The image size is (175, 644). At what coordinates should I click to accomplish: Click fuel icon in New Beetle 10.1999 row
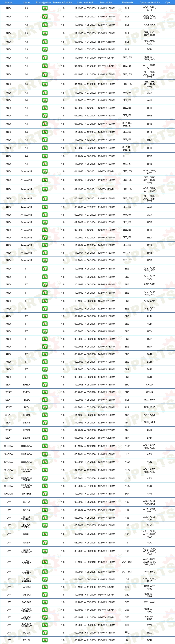pos(45,562)
